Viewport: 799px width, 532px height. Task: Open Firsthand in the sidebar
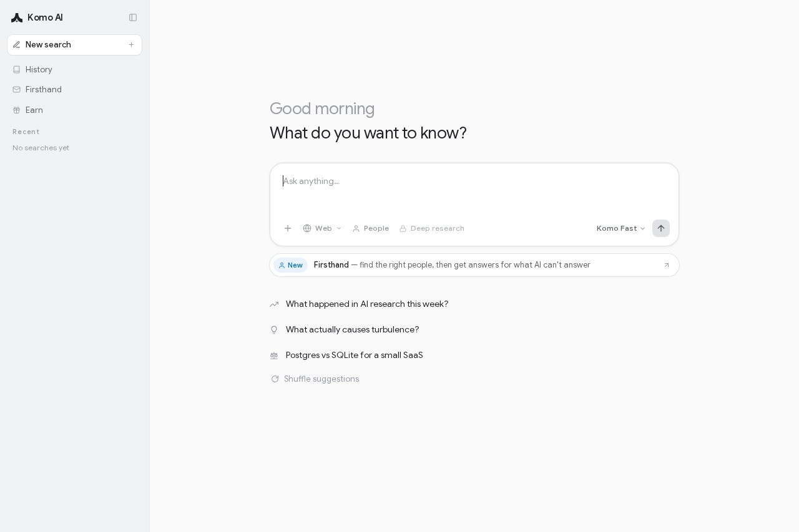[x=74, y=90]
